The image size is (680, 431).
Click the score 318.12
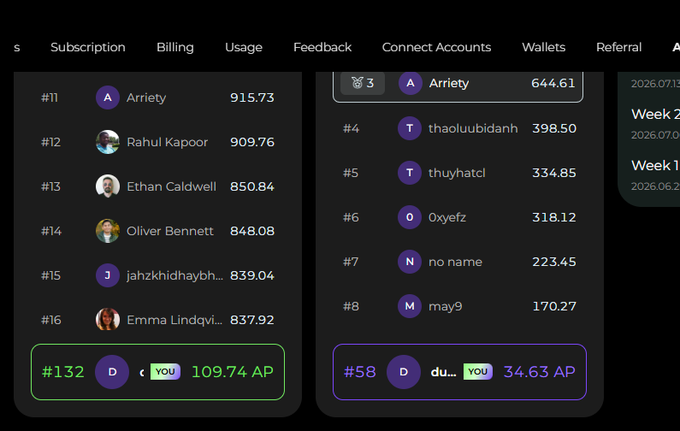[x=554, y=217]
